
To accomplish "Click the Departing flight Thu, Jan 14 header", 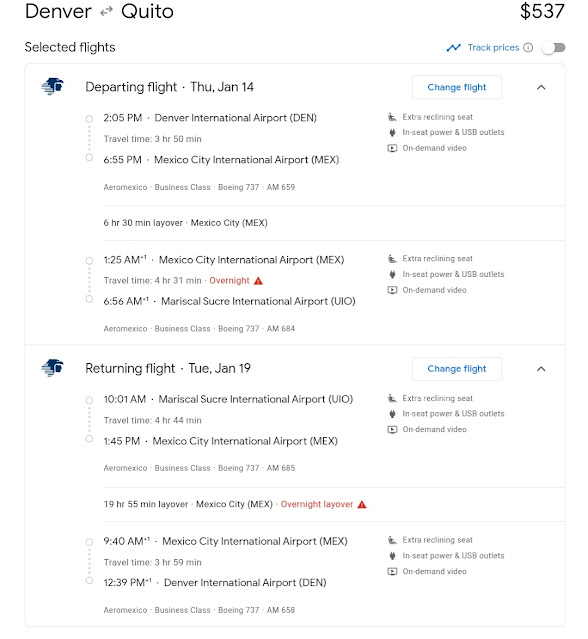I will click(x=170, y=87).
